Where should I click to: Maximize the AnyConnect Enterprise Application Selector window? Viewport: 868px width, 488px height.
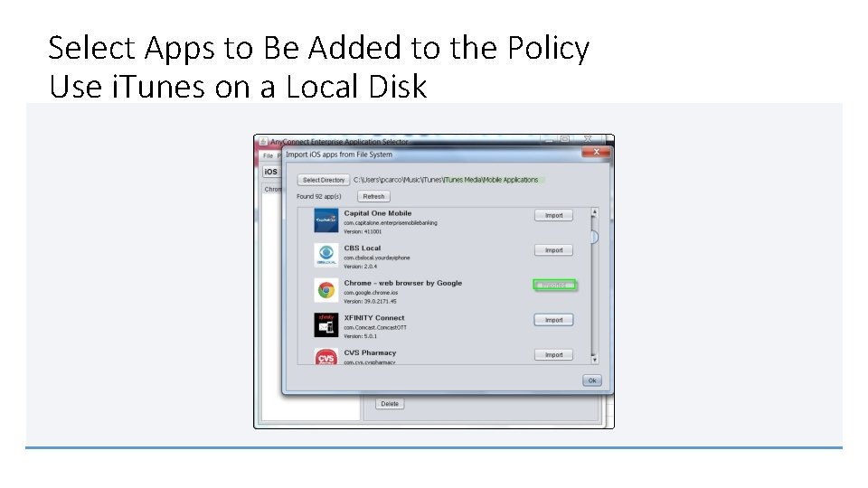[564, 139]
